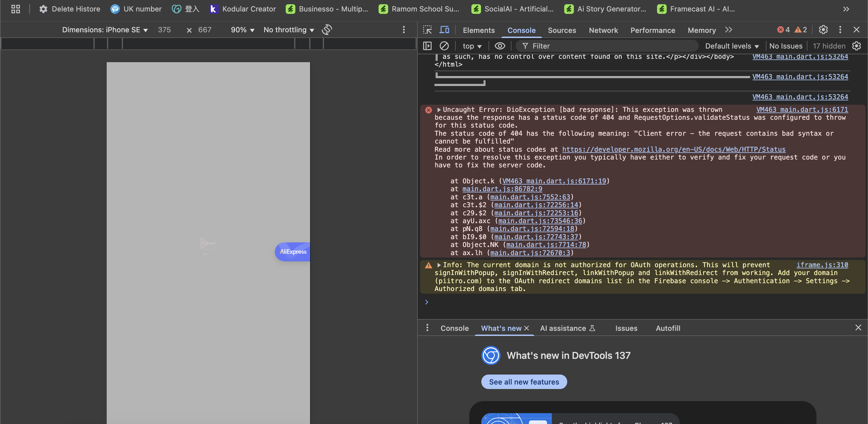868x424 pixels.
Task: Click See all new features button
Action: click(x=524, y=382)
